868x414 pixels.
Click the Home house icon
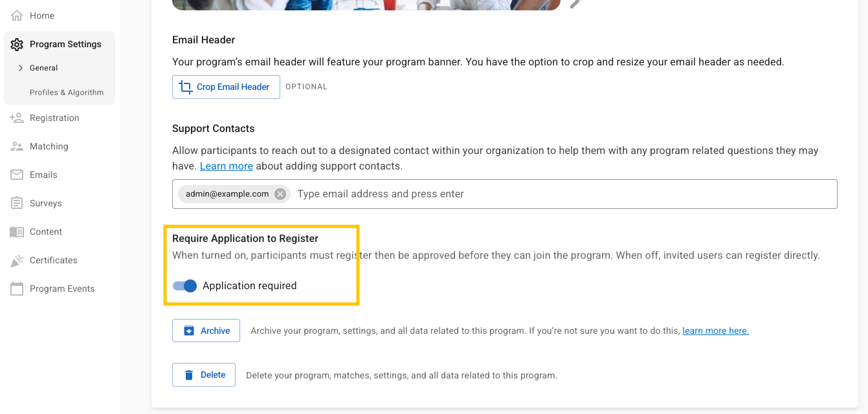coord(17,16)
